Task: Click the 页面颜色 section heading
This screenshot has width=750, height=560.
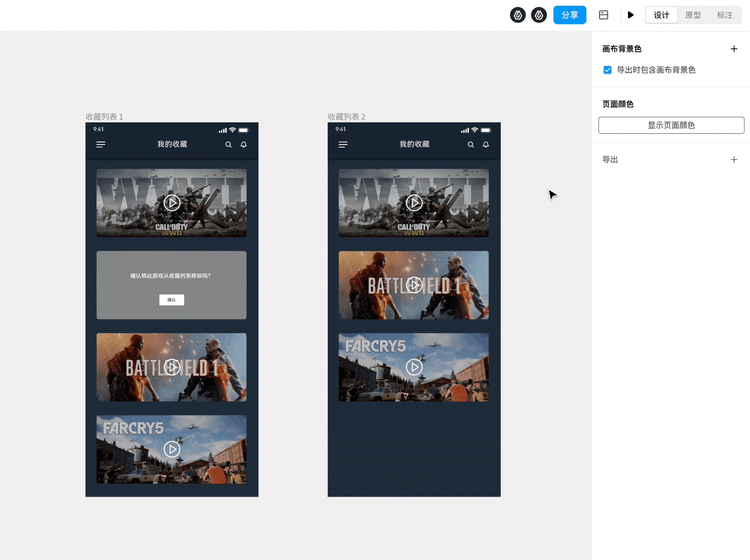Action: click(618, 104)
